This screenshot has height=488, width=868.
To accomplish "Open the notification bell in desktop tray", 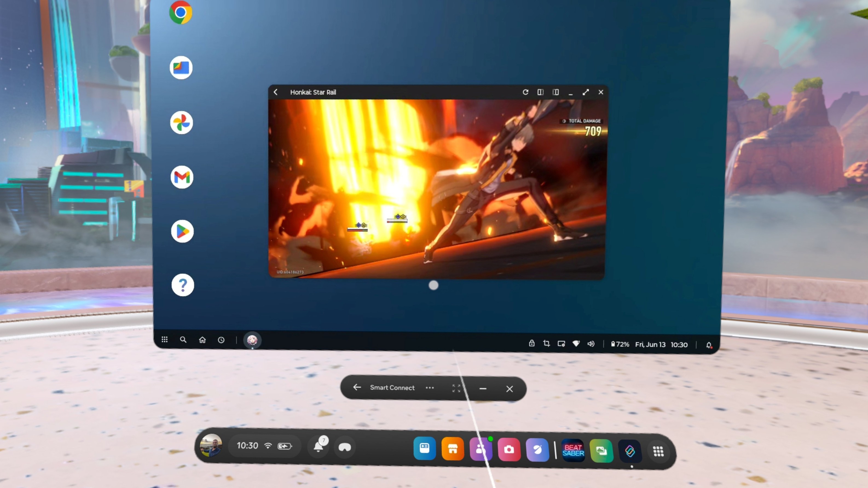I will (x=709, y=345).
